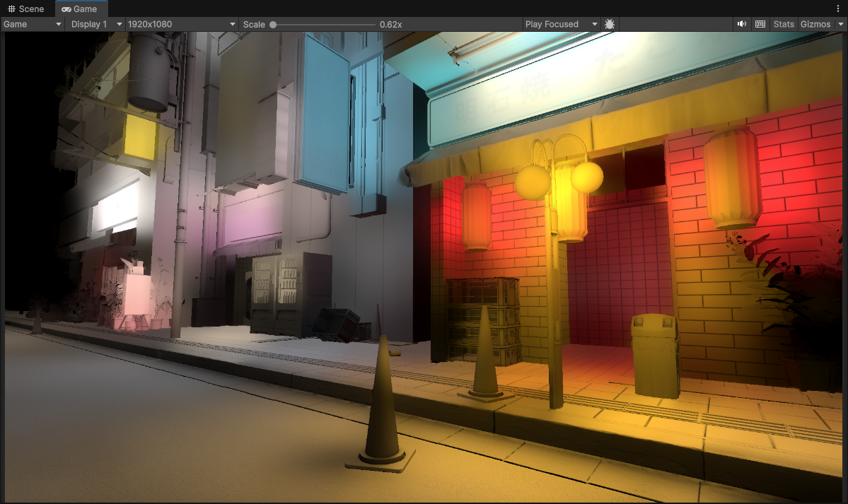The image size is (848, 504).
Task: Expand the Display 1 dropdown
Action: coord(95,24)
